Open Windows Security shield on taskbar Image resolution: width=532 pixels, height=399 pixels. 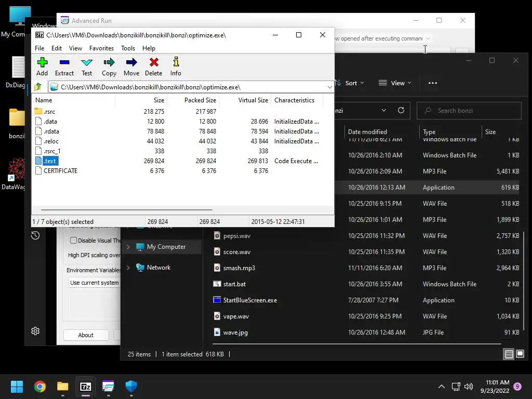(x=131, y=387)
